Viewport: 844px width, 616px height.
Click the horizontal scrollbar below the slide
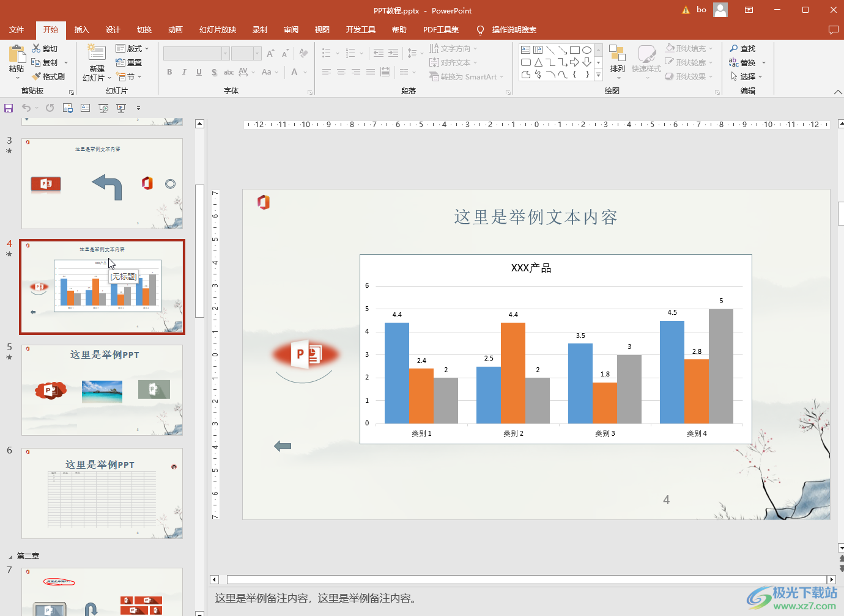[527, 579]
